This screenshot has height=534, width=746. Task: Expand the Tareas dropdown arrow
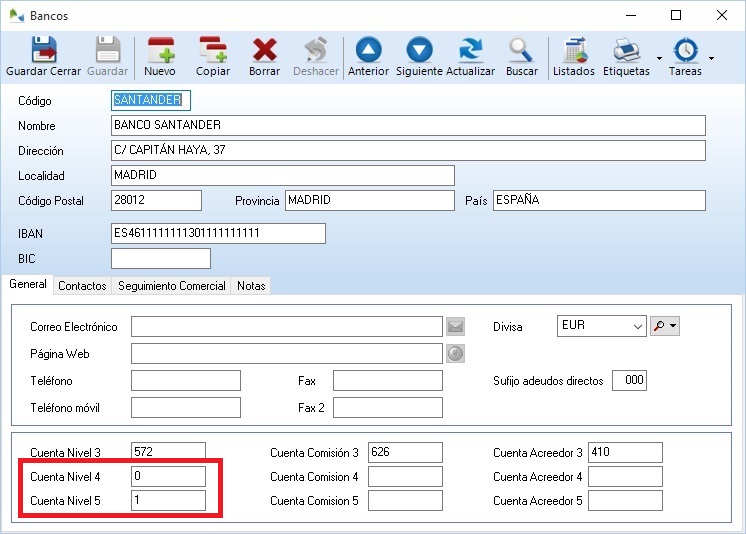tap(711, 58)
